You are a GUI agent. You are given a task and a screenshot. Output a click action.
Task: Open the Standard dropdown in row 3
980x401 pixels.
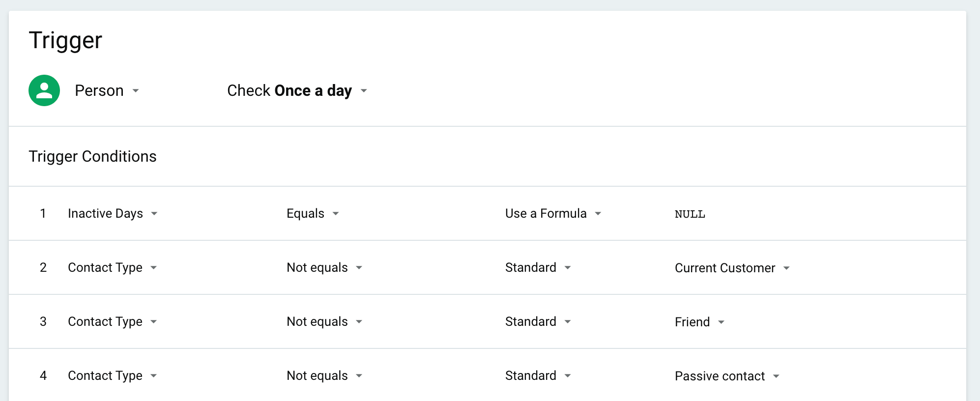(538, 322)
